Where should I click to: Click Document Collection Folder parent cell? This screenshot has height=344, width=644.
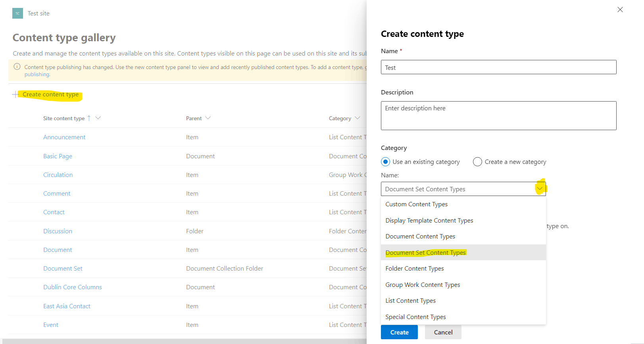pos(225,269)
